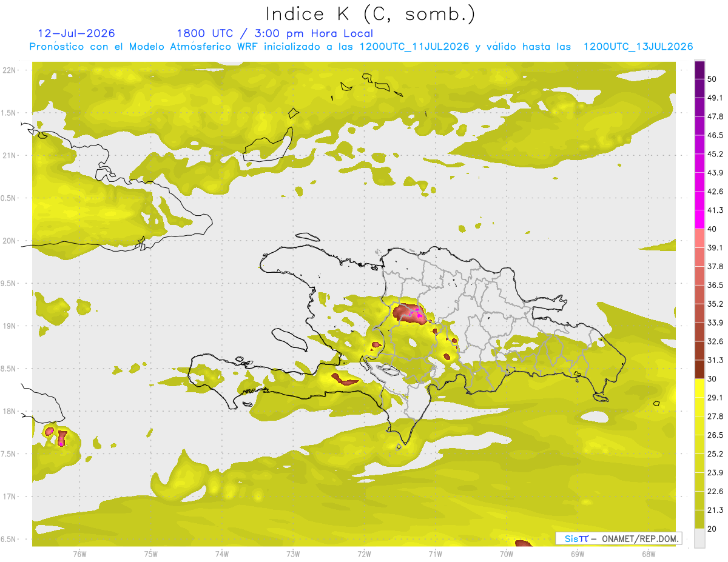Viewport: 728px width, 562px height.
Task: Click the '49.1' color bar label
Action: pyautogui.click(x=715, y=98)
